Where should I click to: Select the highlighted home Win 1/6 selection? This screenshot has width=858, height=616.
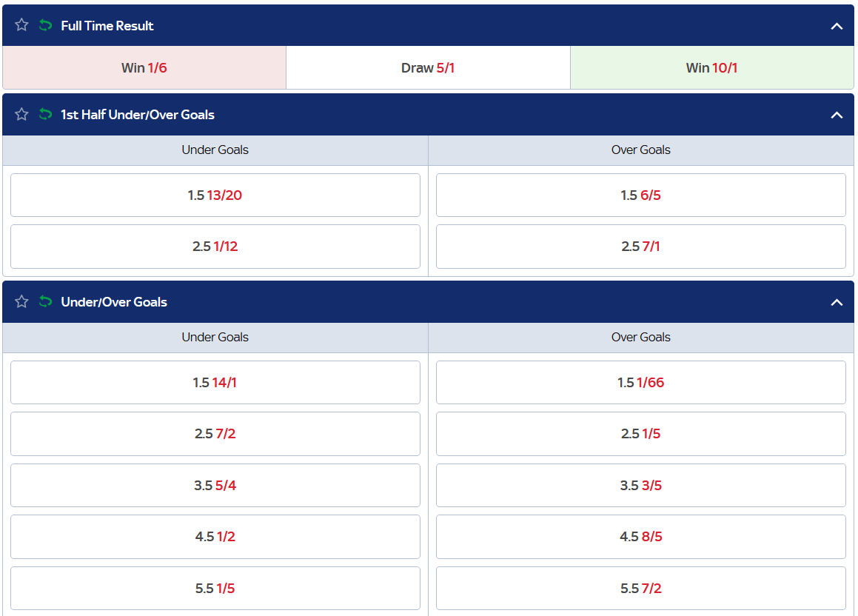143,67
